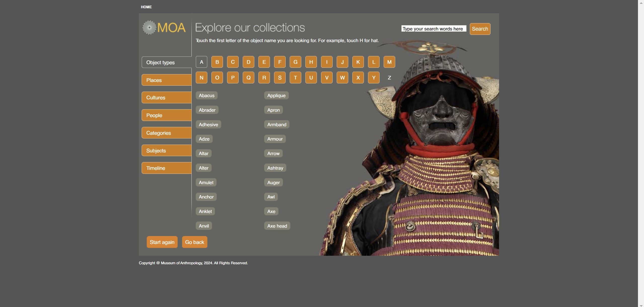Select letter L in alphabet
Screen dimensions: 644x307
pos(374,62)
